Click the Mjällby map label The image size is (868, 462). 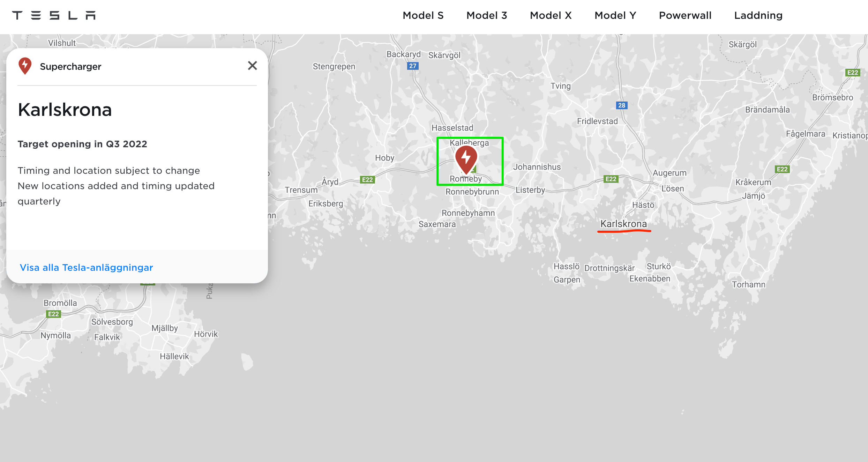click(x=165, y=328)
